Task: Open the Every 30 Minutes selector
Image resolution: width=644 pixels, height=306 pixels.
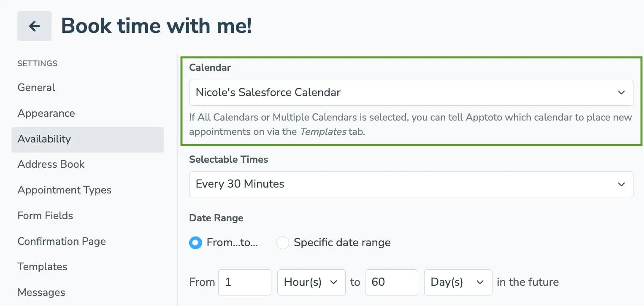Action: [411, 184]
